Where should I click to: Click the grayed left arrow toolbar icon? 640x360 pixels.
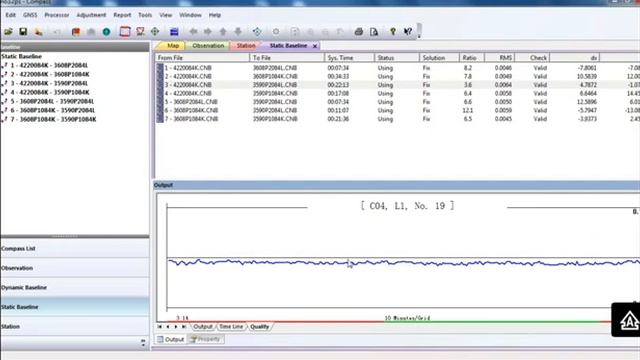(x=193, y=31)
